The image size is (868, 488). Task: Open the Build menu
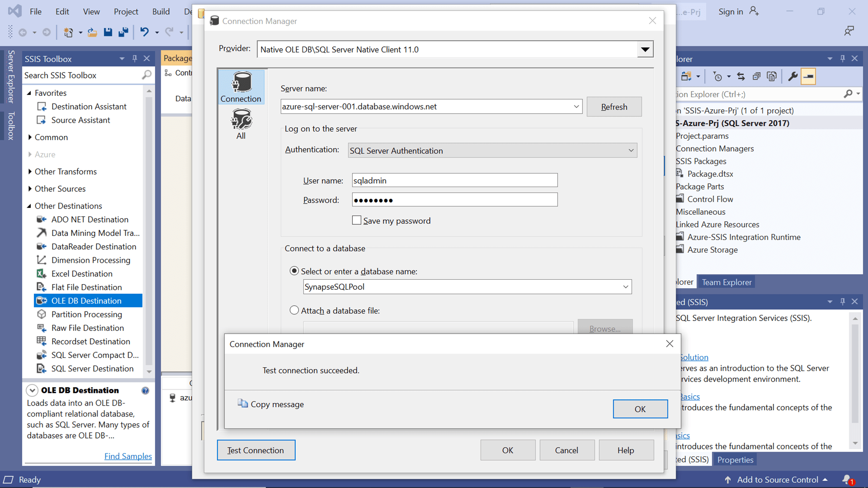pyautogui.click(x=161, y=11)
